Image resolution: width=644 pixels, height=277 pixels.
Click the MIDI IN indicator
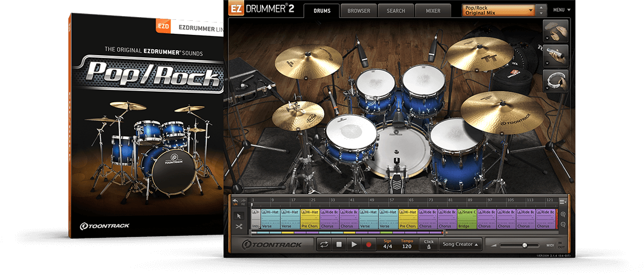tap(560, 242)
